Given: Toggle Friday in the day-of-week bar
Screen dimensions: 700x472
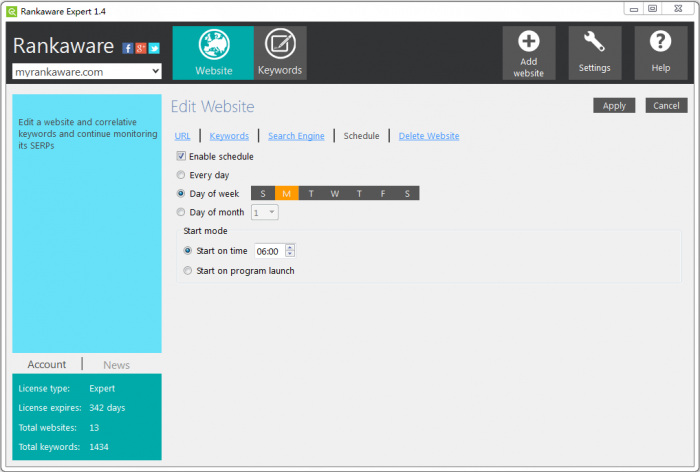Looking at the screenshot, I should click(x=383, y=193).
